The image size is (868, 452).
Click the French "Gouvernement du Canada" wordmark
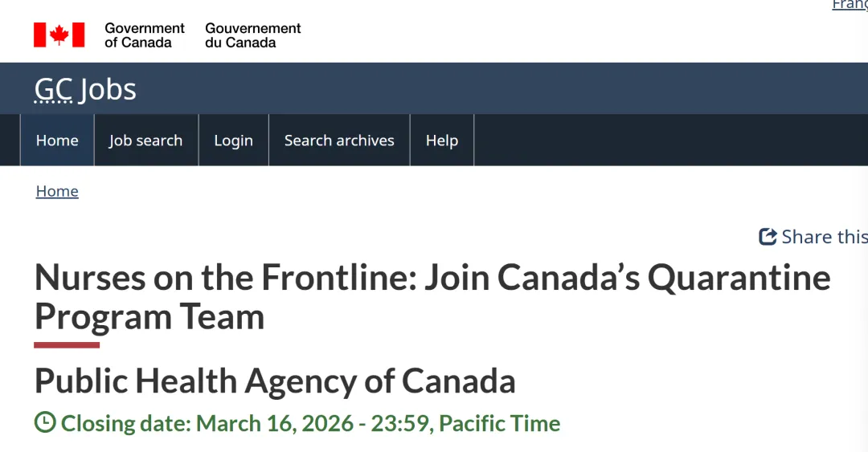pos(252,35)
